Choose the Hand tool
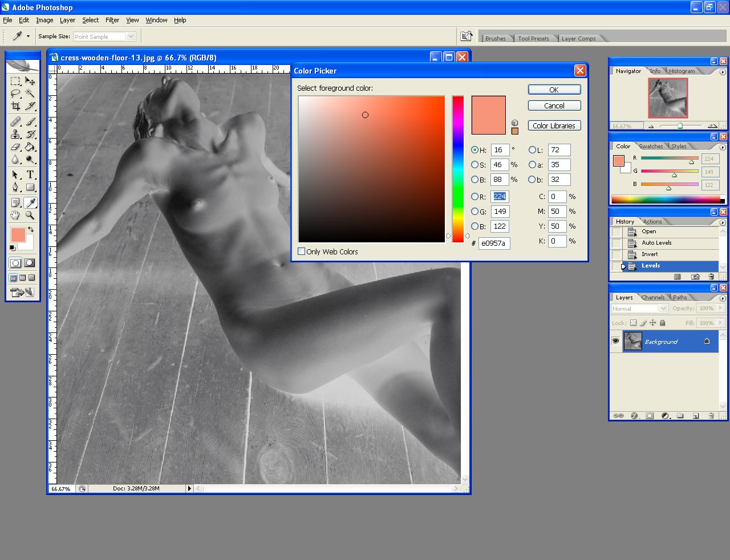Image resolution: width=730 pixels, height=560 pixels. pos(15,216)
